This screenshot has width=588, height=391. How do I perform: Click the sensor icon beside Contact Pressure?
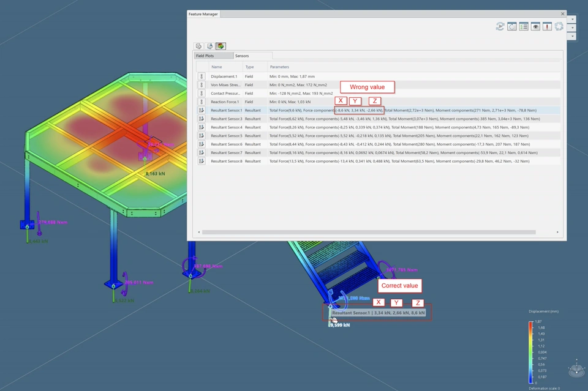202,93
